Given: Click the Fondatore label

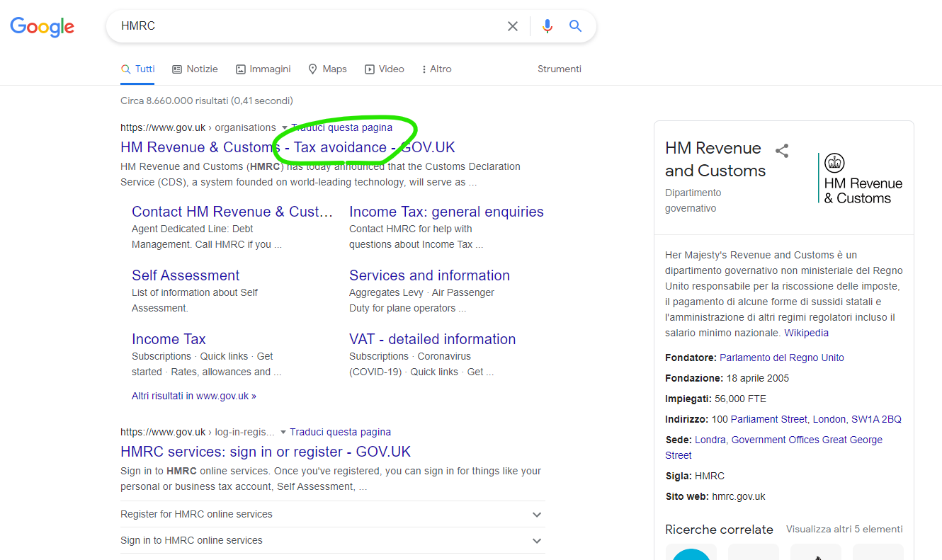Looking at the screenshot, I should [x=691, y=358].
